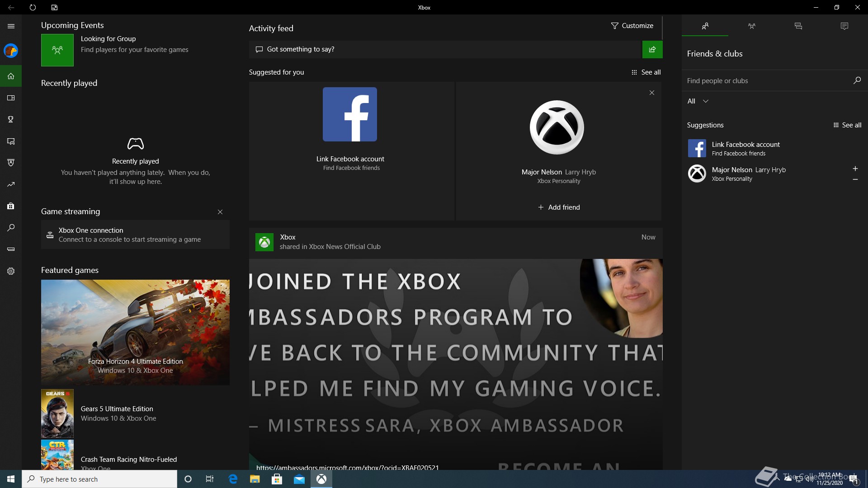Click the compact view icon in title bar
Viewport: 868px width, 488px height.
[54, 7]
